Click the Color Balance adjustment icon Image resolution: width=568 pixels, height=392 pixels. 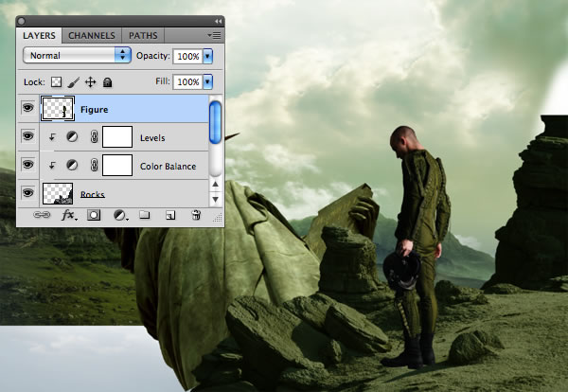click(x=72, y=165)
